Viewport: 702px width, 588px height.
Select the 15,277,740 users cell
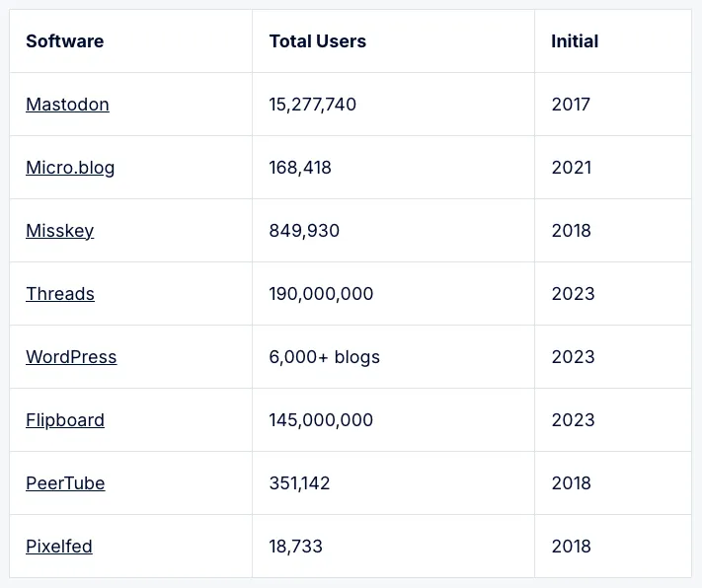[x=312, y=105]
